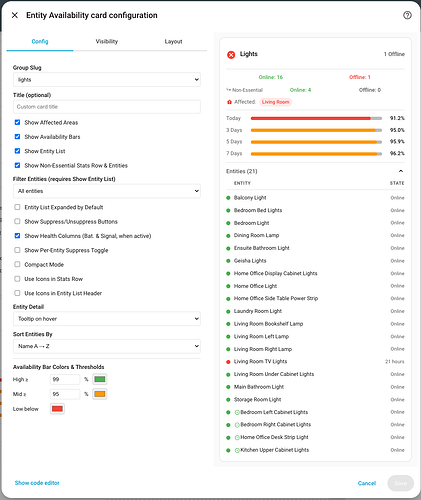
Task: Click the ENTITY column header
Action: (x=242, y=183)
